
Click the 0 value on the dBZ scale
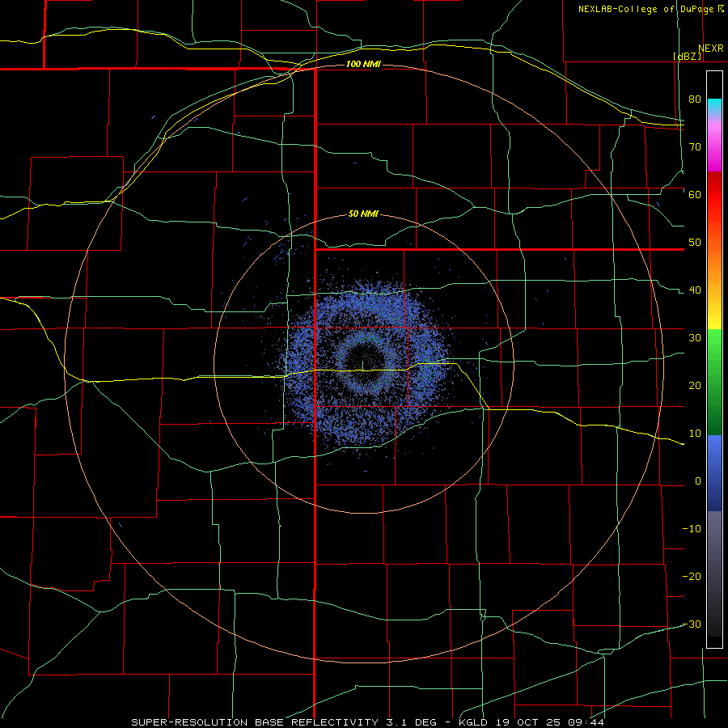click(x=698, y=481)
